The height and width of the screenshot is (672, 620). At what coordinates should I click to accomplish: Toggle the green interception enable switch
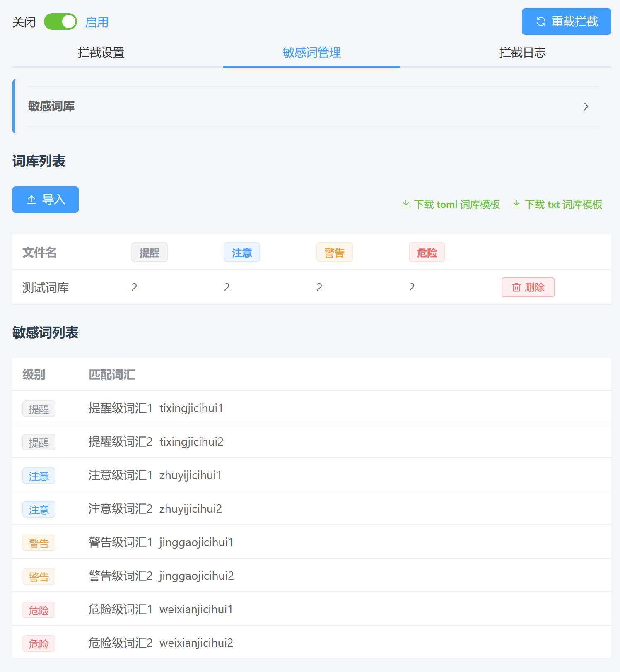pos(60,22)
